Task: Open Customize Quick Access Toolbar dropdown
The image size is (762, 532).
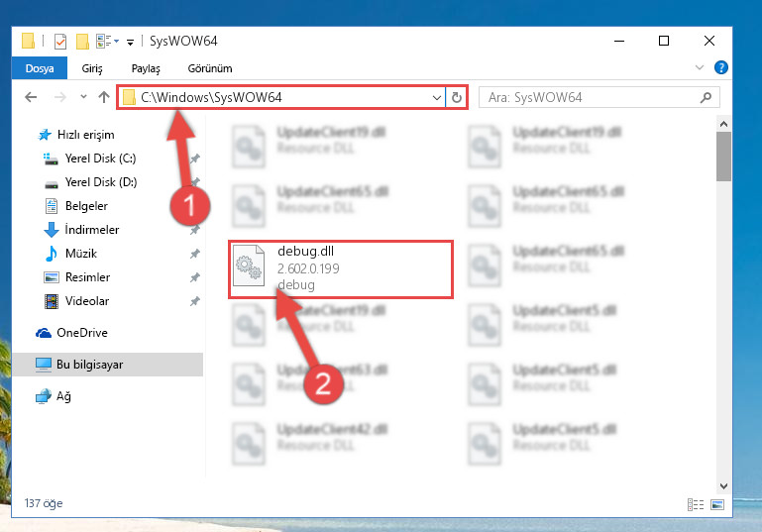Action: tap(130, 43)
